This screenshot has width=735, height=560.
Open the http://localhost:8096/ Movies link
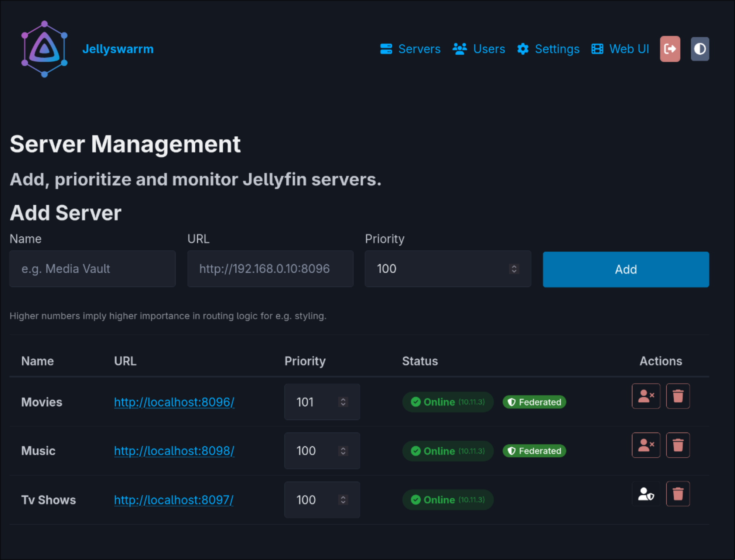(174, 402)
